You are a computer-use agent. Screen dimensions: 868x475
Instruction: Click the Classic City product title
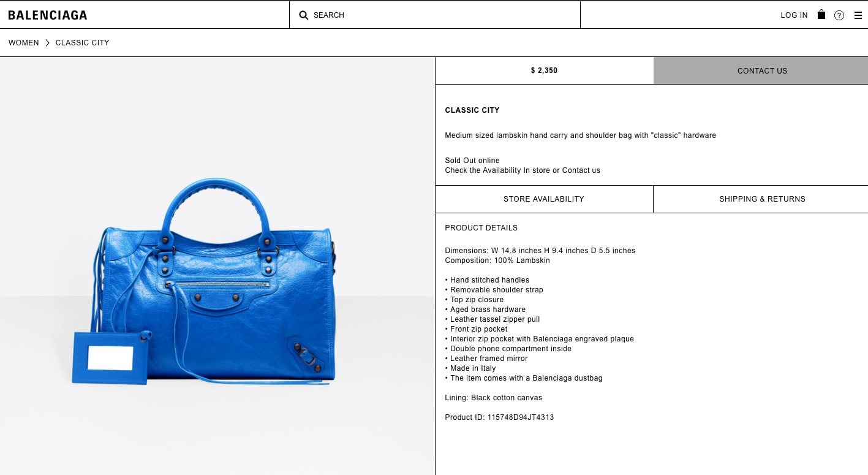click(472, 110)
